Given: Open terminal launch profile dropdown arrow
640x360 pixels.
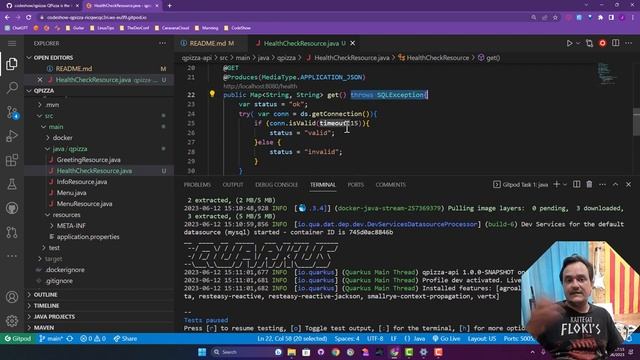Looking at the screenshot, I should 565,184.
